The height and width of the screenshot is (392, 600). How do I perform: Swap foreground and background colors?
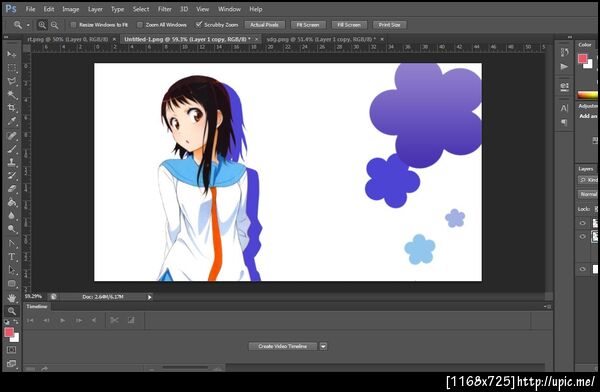coord(16,322)
